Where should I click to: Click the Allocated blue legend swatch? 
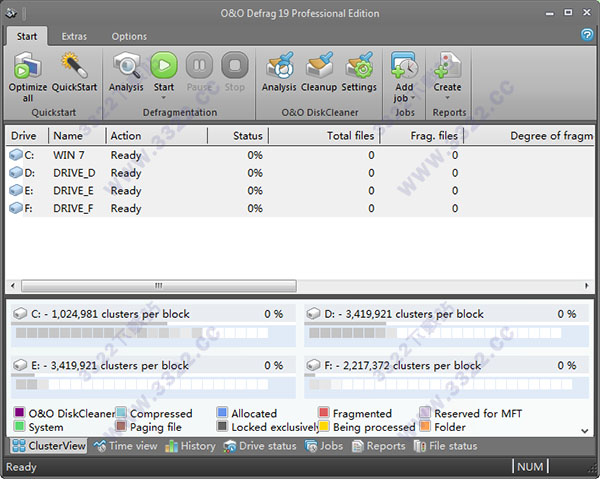[222, 412]
